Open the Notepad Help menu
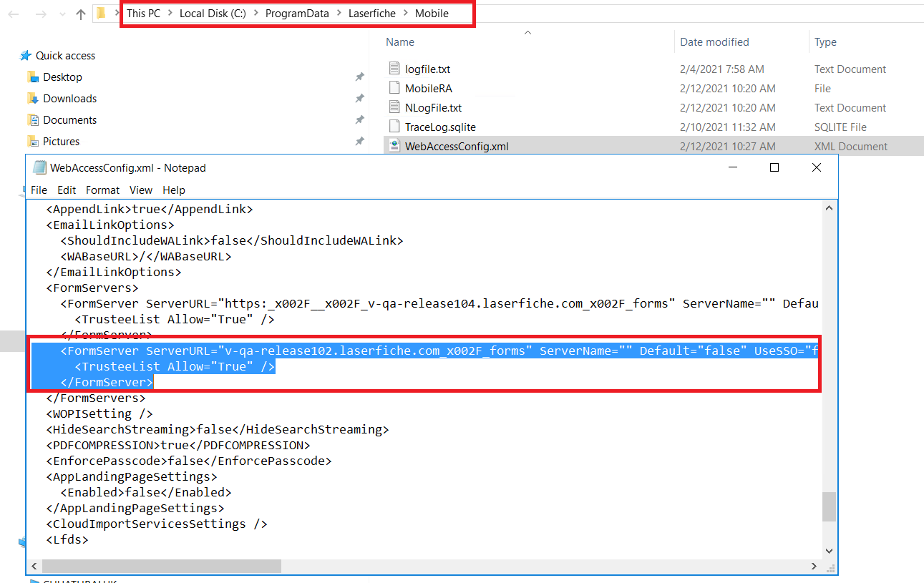Image resolution: width=924 pixels, height=583 pixels. (174, 190)
